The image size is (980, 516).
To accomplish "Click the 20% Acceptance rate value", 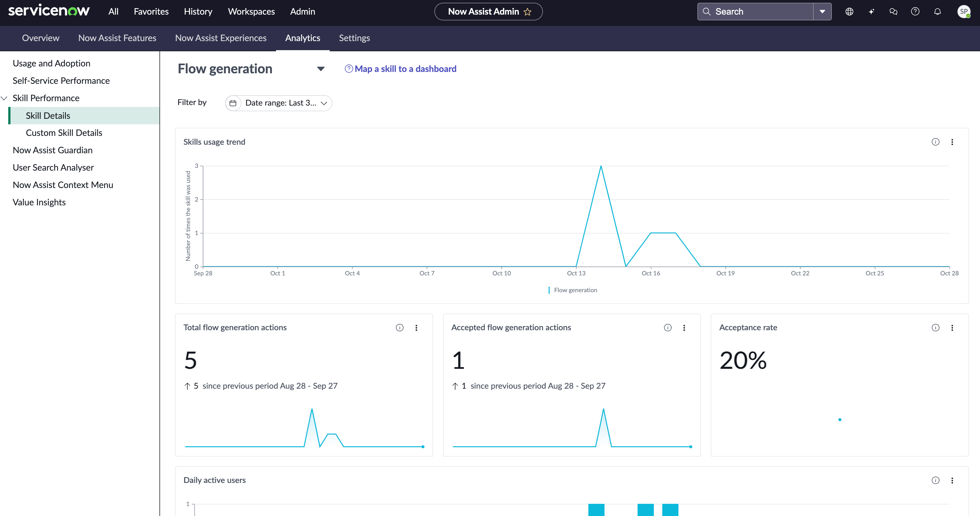I will click(x=743, y=360).
